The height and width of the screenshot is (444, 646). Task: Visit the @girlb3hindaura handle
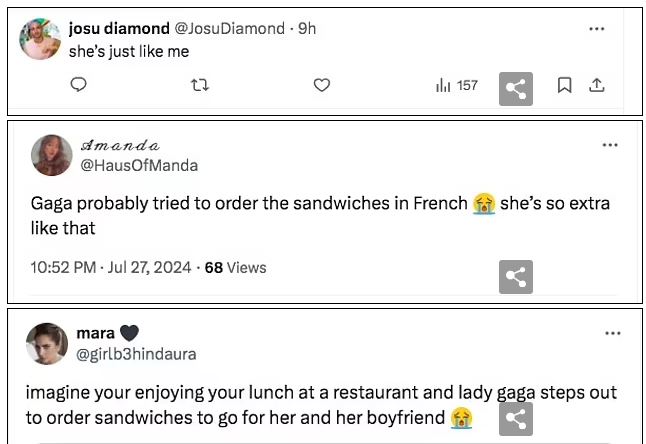coord(136,353)
